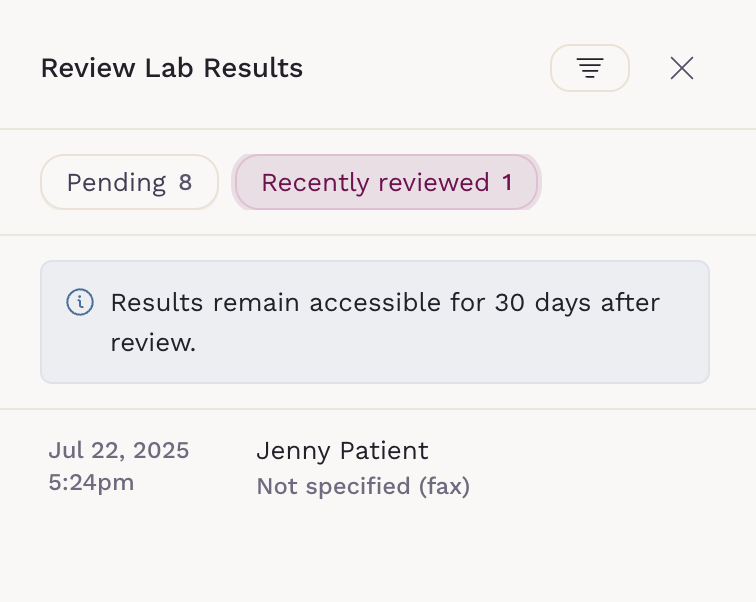Switch to the Pending tab
Screen dimensions: 756x602
[x=129, y=182]
